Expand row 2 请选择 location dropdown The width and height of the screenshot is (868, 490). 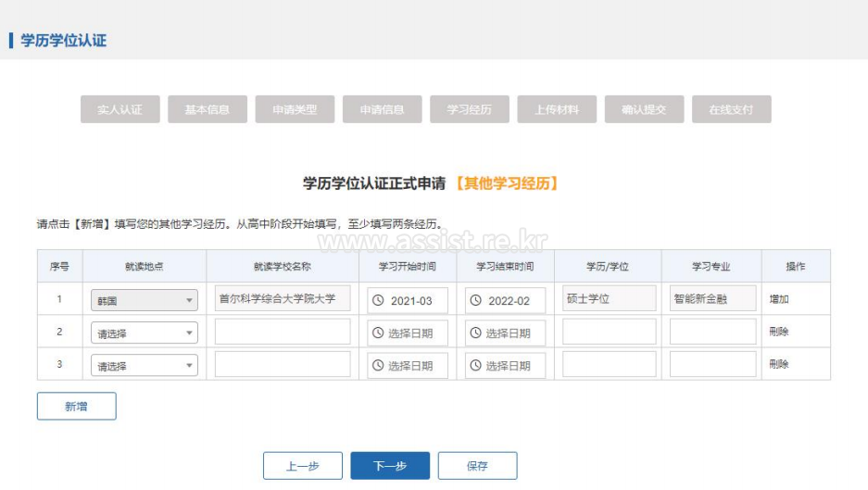pyautogui.click(x=145, y=333)
